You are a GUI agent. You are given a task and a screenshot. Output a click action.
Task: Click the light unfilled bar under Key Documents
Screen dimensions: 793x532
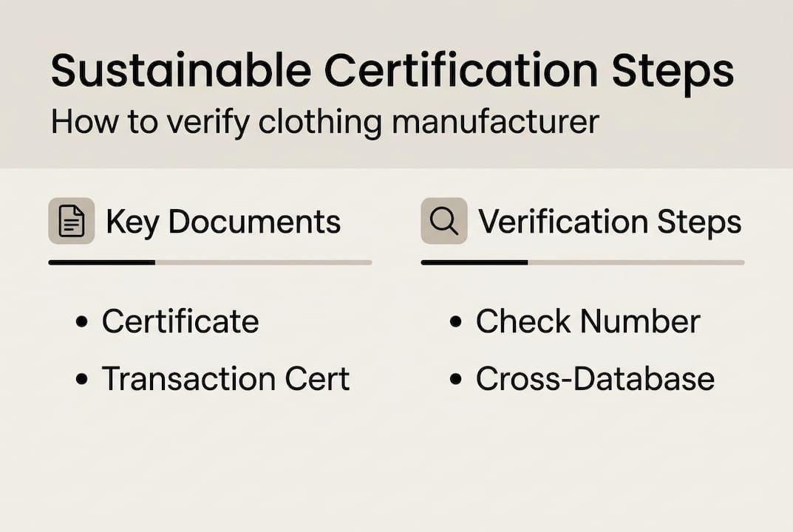coord(263,262)
